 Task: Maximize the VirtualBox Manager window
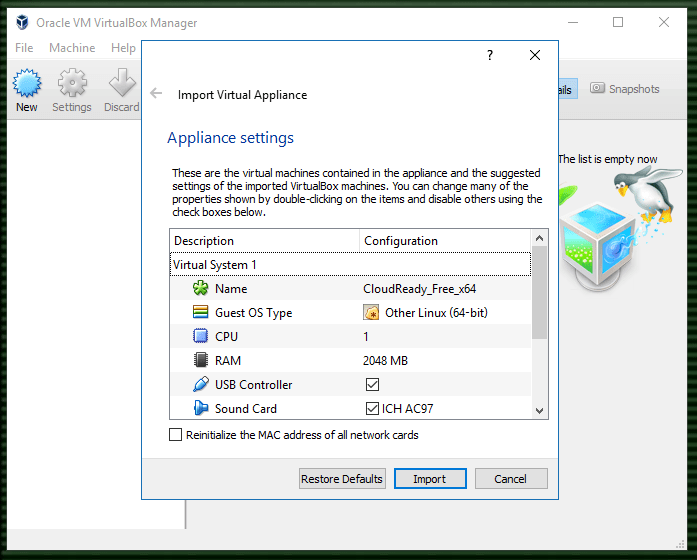[x=617, y=22]
